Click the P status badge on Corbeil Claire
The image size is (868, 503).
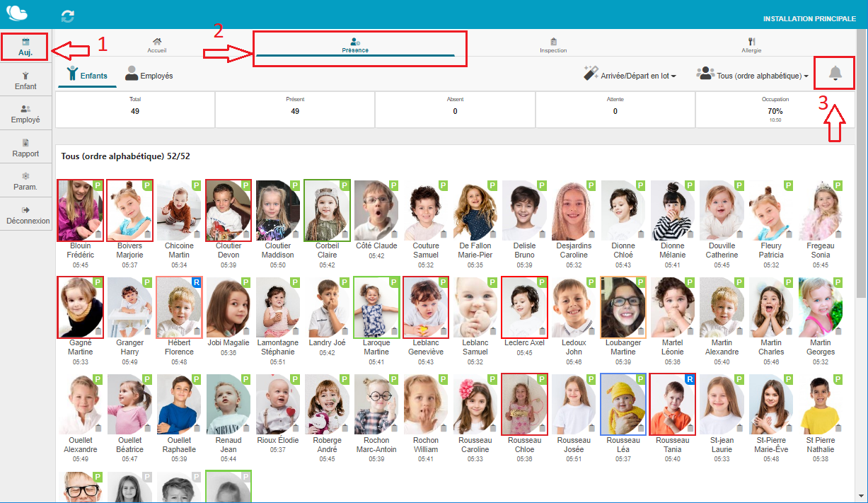click(345, 185)
